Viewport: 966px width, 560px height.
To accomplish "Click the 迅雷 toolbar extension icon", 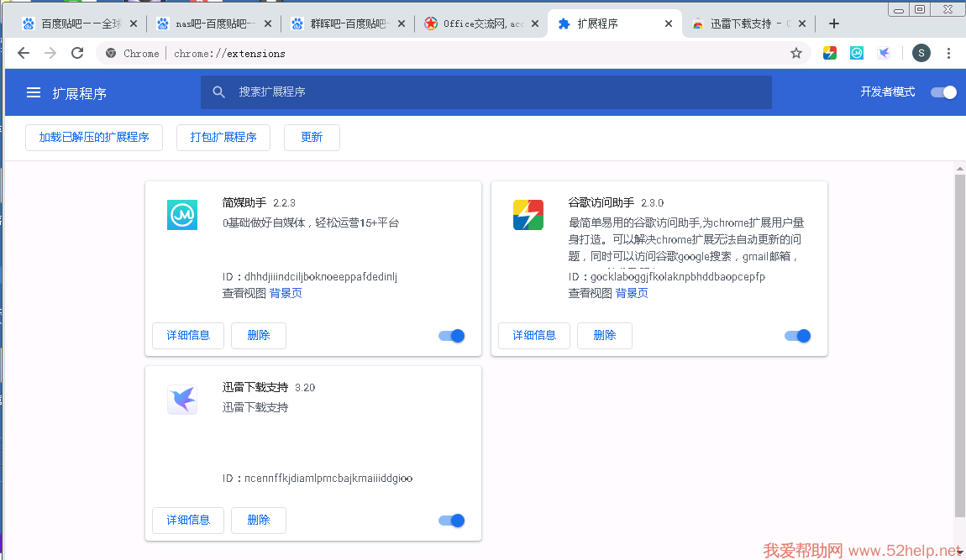I will click(884, 53).
